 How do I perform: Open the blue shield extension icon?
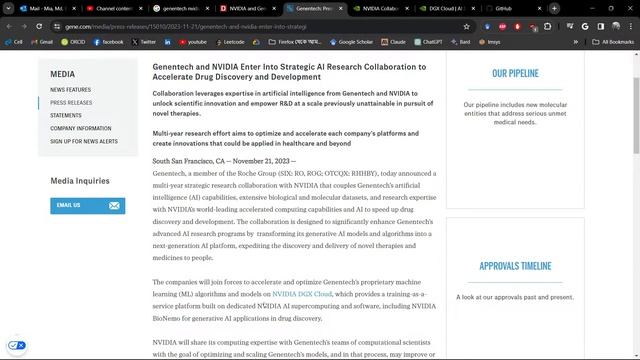tap(487, 27)
